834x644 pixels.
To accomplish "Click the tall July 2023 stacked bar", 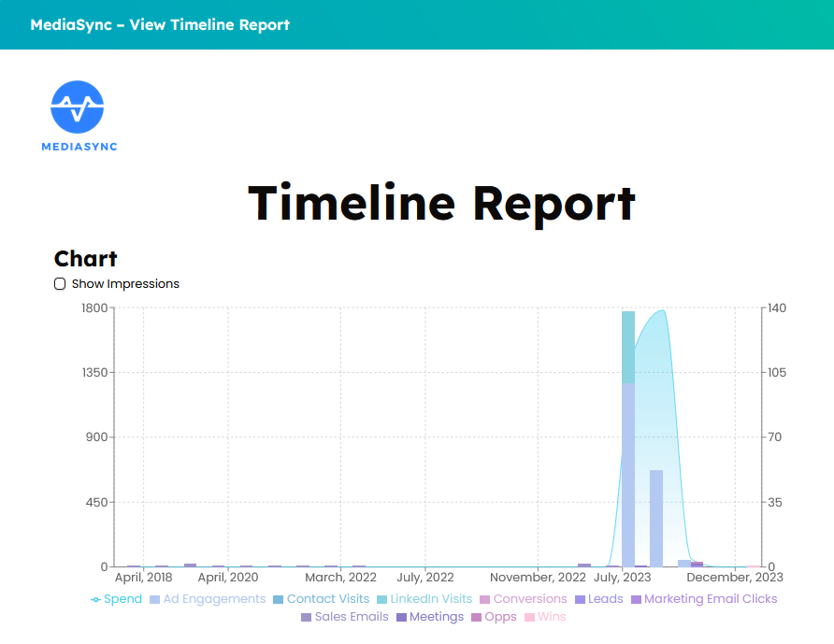I will coord(628,439).
